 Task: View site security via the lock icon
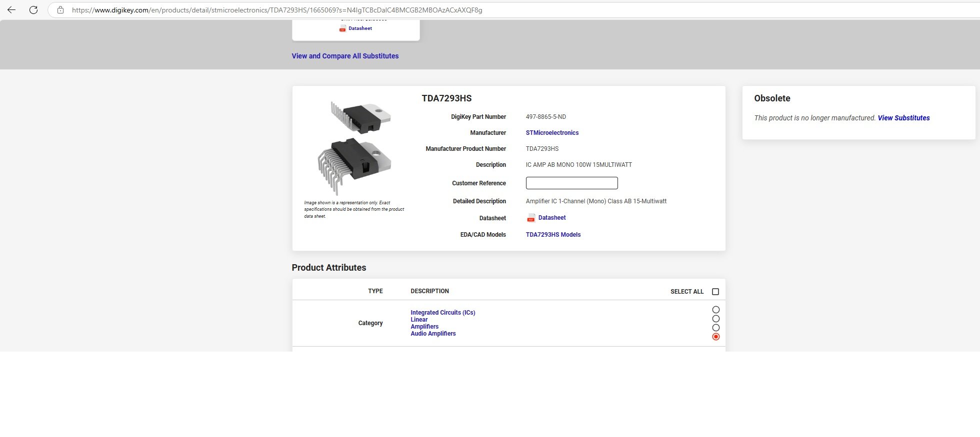coord(60,10)
